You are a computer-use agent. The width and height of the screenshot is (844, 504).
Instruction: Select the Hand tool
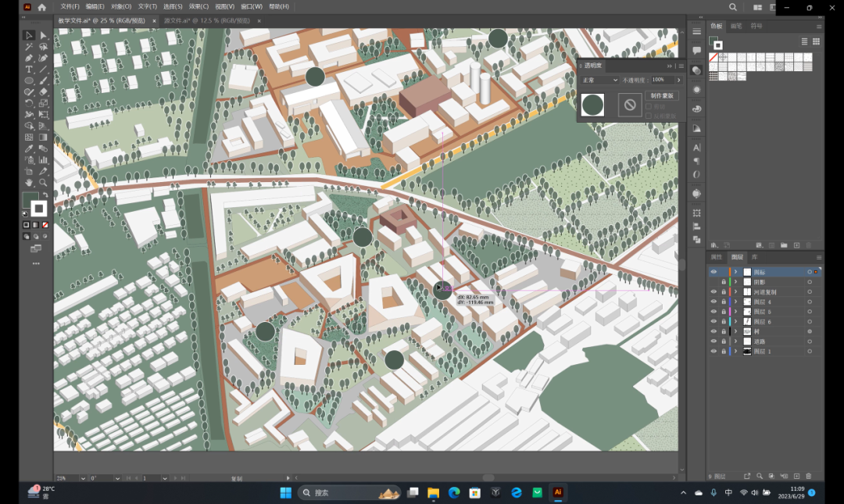tap(29, 183)
